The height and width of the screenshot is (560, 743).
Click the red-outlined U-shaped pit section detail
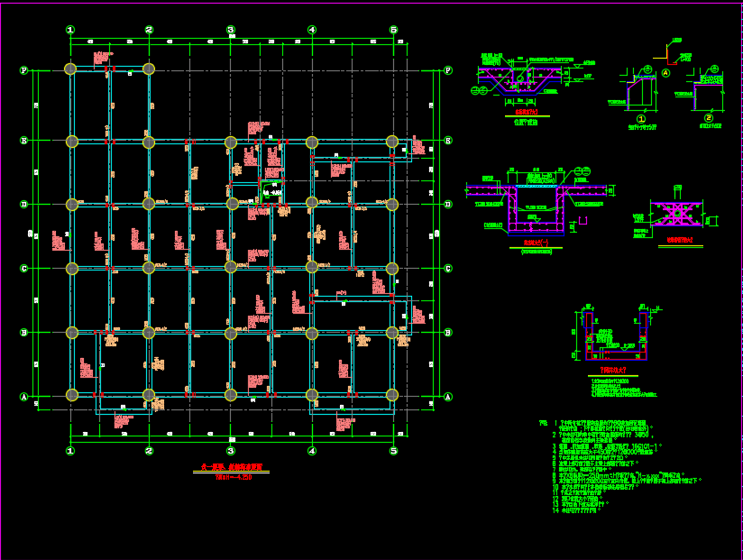pos(613,337)
